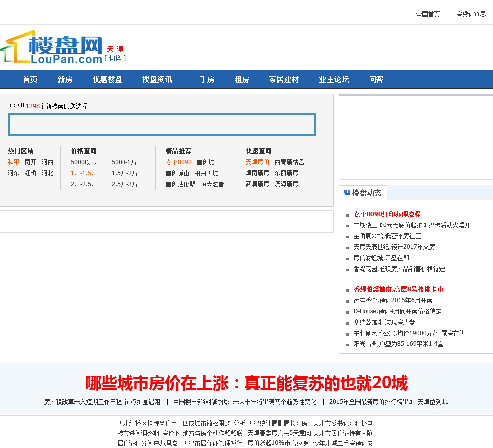
Task: Open the 新房 menu item
Action: pyautogui.click(x=65, y=79)
